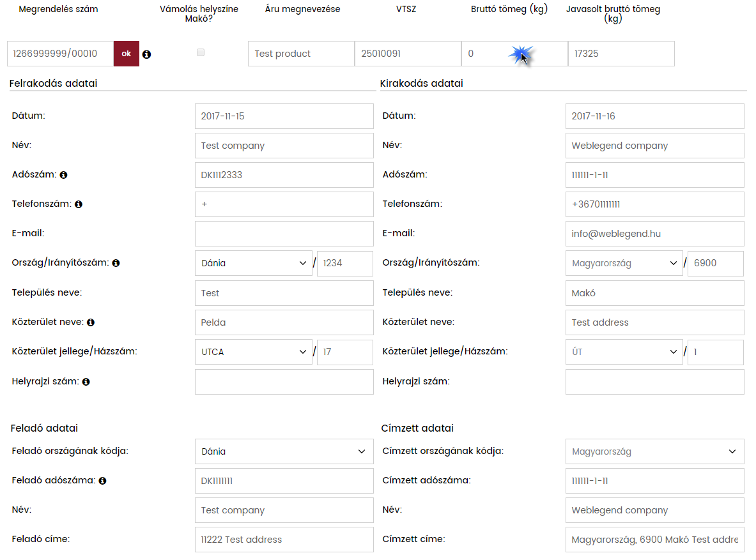Open unloading street type dropdown showing ÚT
Image resolution: width=756 pixels, height=560 pixels.
[x=624, y=352]
